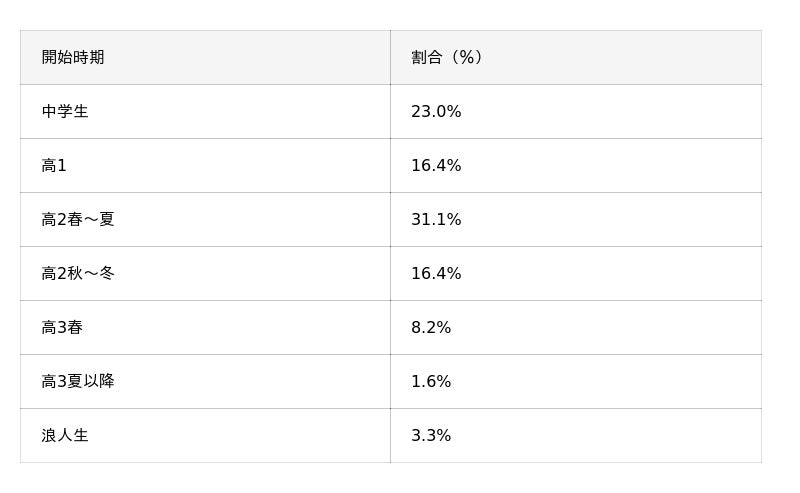The image size is (800, 493).
Task: Click the 8.2% value cell
Action: (x=431, y=328)
